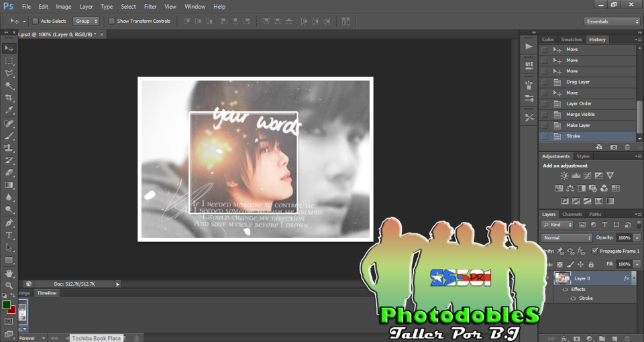644x342 pixels.
Task: Set history brush source for Stroke state
Action: point(544,136)
